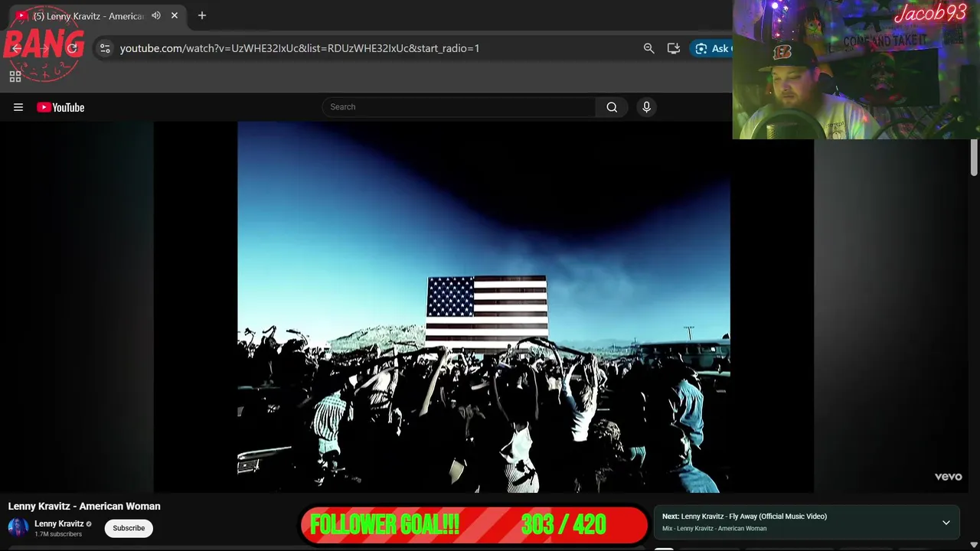Open the Lenny Kravitz channel name link
This screenshot has height=551, width=980.
[x=59, y=524]
